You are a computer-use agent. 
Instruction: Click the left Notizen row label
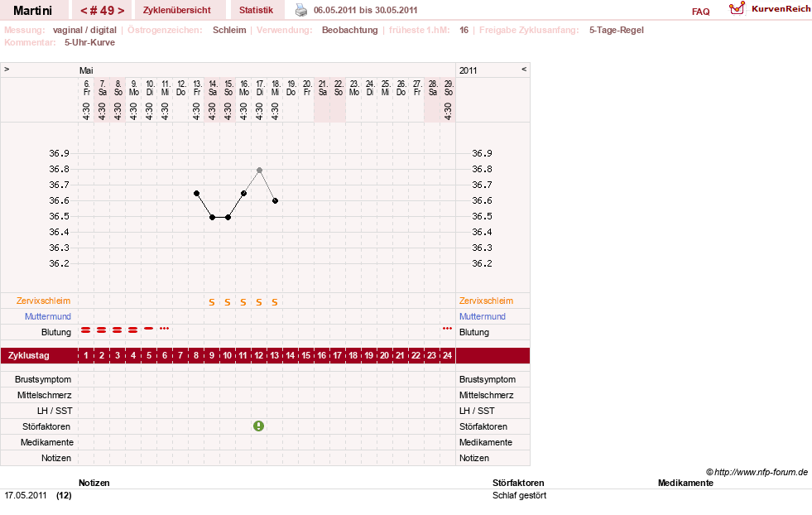[x=56, y=458]
